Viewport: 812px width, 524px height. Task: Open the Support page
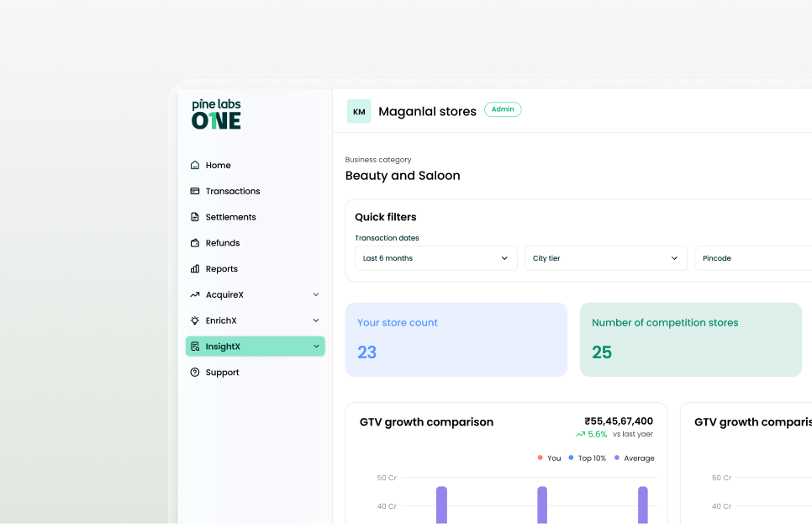pyautogui.click(x=256, y=372)
